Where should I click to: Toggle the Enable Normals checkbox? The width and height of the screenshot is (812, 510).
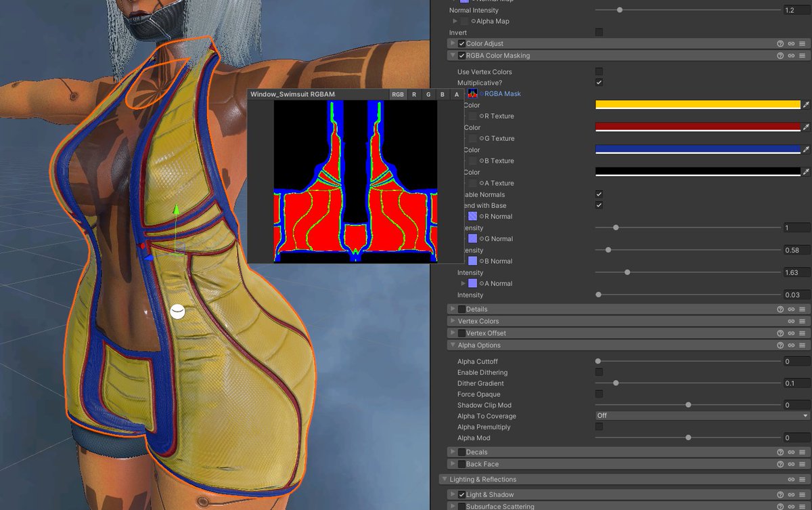click(x=599, y=194)
